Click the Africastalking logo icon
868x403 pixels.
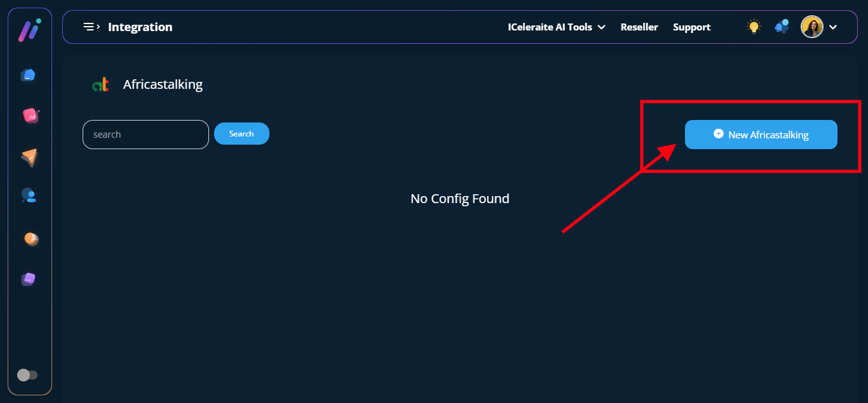pyautogui.click(x=100, y=85)
